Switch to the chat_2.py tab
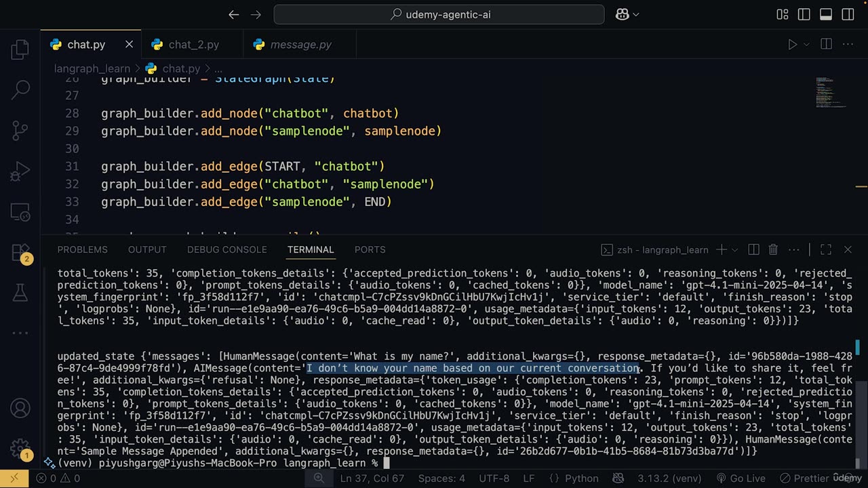 point(193,45)
